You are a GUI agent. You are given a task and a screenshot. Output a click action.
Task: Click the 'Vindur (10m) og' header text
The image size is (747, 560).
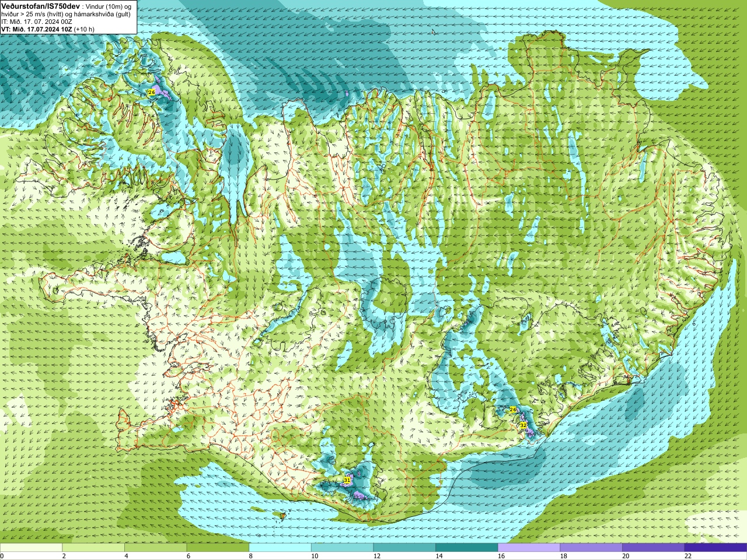point(109,6)
